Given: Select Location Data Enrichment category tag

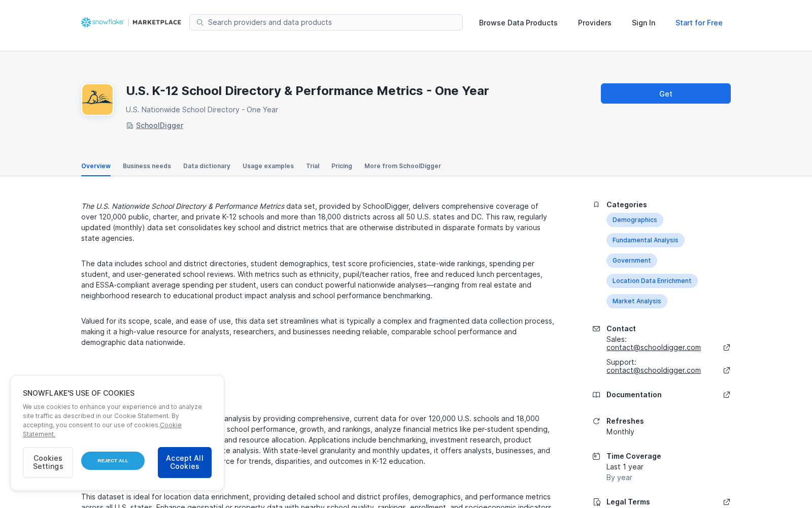Looking at the screenshot, I should tap(652, 281).
